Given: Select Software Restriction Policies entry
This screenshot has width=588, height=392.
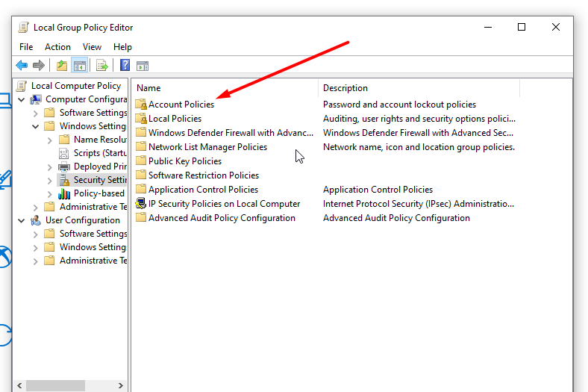Looking at the screenshot, I should [204, 175].
